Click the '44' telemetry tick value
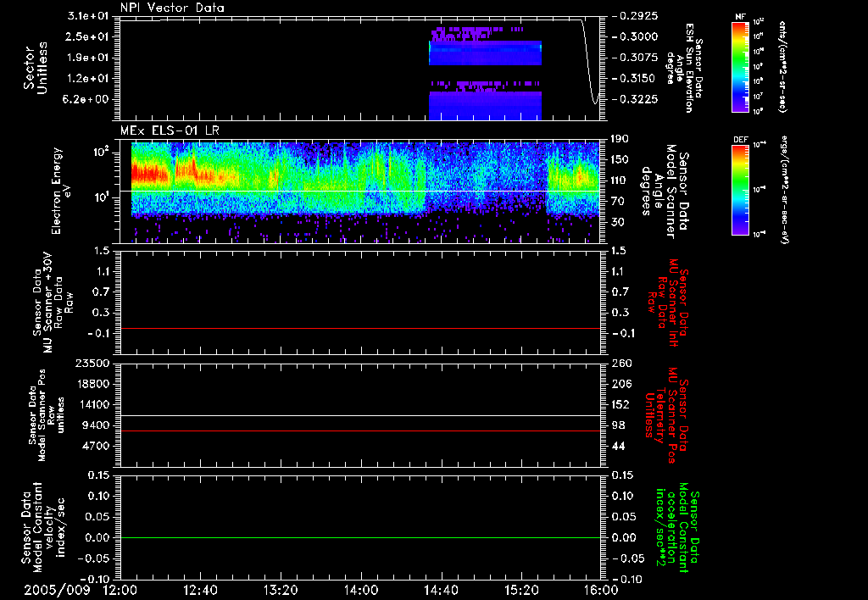Image resolution: width=868 pixels, height=600 pixels. pos(618,446)
